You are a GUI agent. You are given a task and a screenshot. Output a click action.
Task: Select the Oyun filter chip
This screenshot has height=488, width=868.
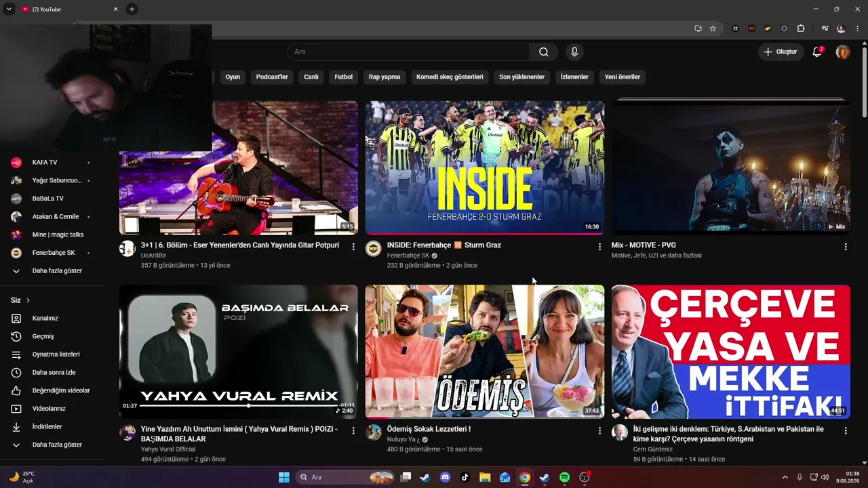coord(233,77)
